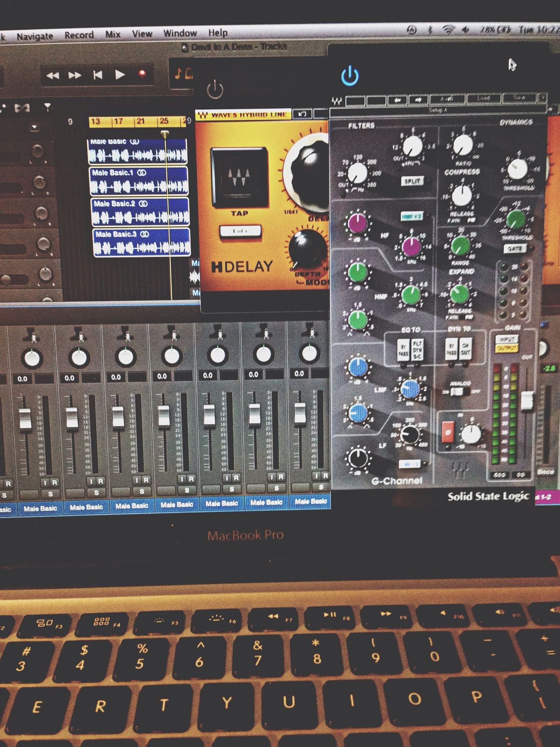Open the Setup A preset bar
The height and width of the screenshot is (747, 560).
coord(438,111)
